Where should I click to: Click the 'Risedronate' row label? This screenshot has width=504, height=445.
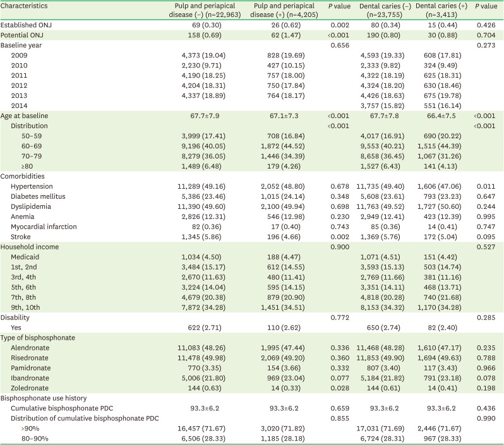pyautogui.click(x=29, y=358)
